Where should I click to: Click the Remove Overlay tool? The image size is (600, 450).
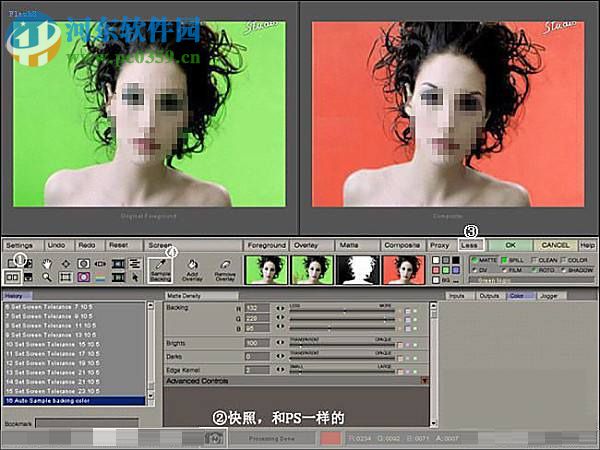click(x=225, y=270)
